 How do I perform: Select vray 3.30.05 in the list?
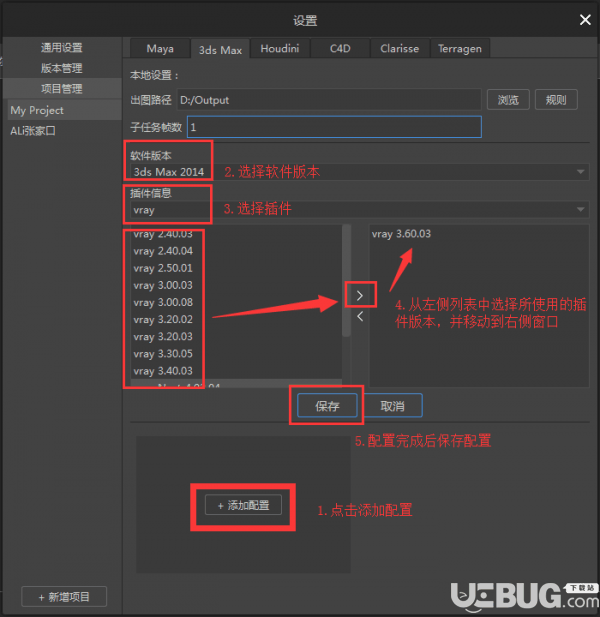[x=236, y=354]
